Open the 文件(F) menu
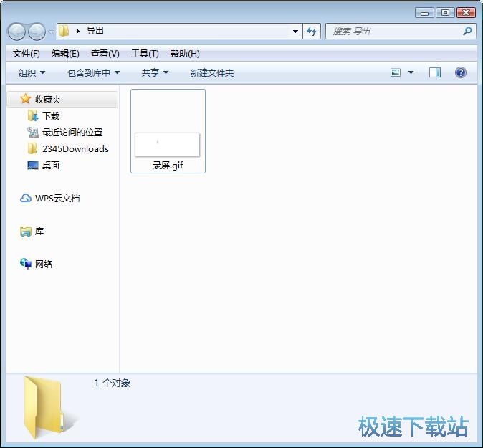Viewport: 483px width, 448px height. [x=27, y=54]
